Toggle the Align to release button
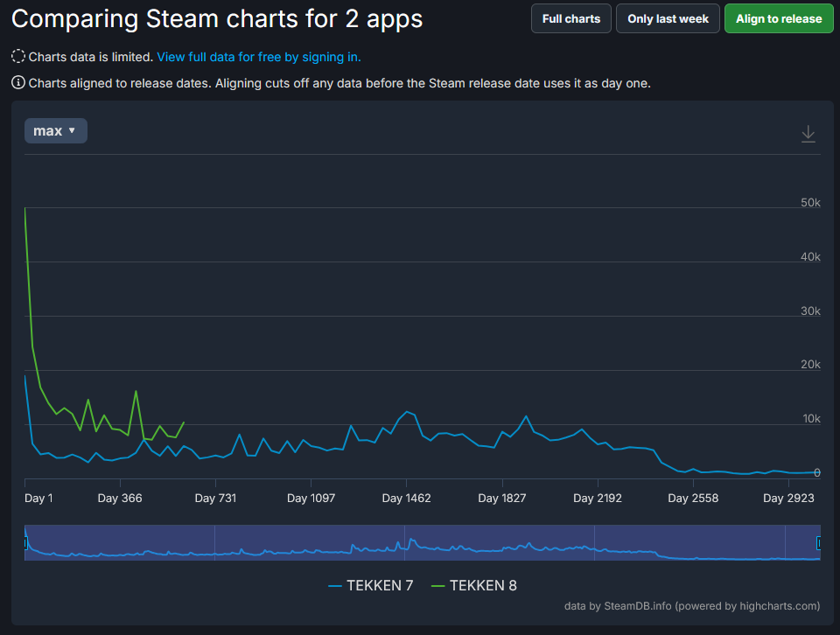Image resolution: width=840 pixels, height=635 pixels. (x=778, y=18)
